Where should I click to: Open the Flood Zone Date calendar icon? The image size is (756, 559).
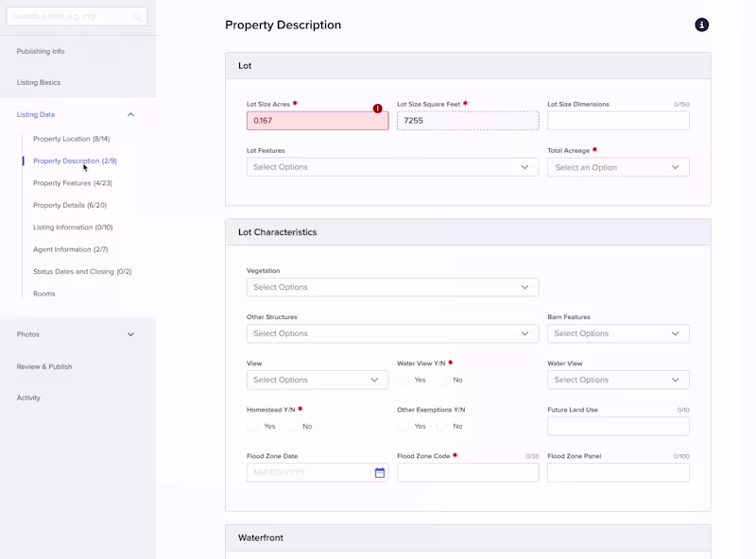(x=380, y=473)
